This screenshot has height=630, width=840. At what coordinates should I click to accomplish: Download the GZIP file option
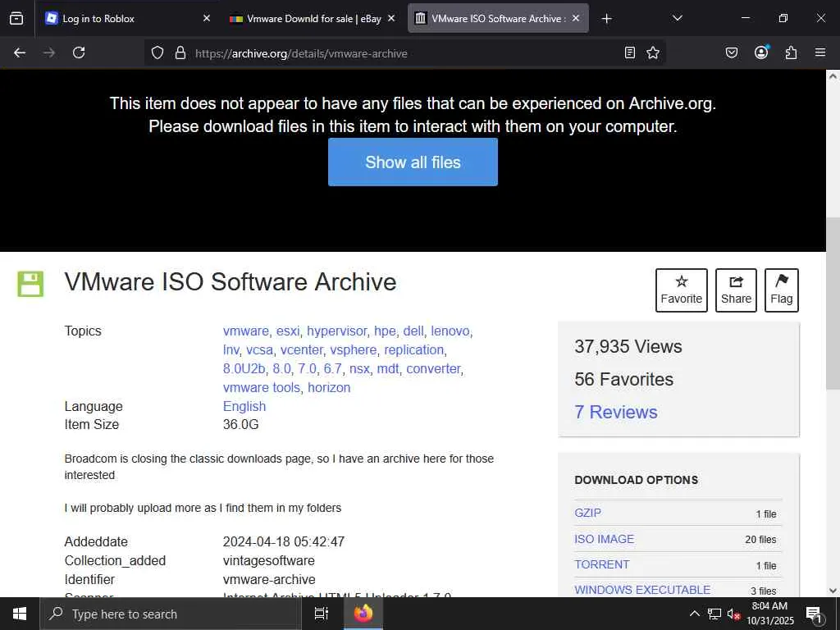587,513
